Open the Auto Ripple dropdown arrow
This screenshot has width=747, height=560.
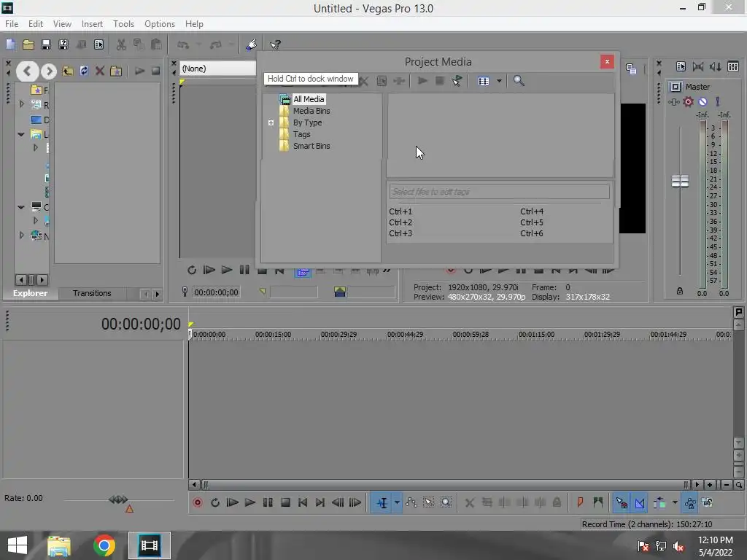click(x=675, y=503)
